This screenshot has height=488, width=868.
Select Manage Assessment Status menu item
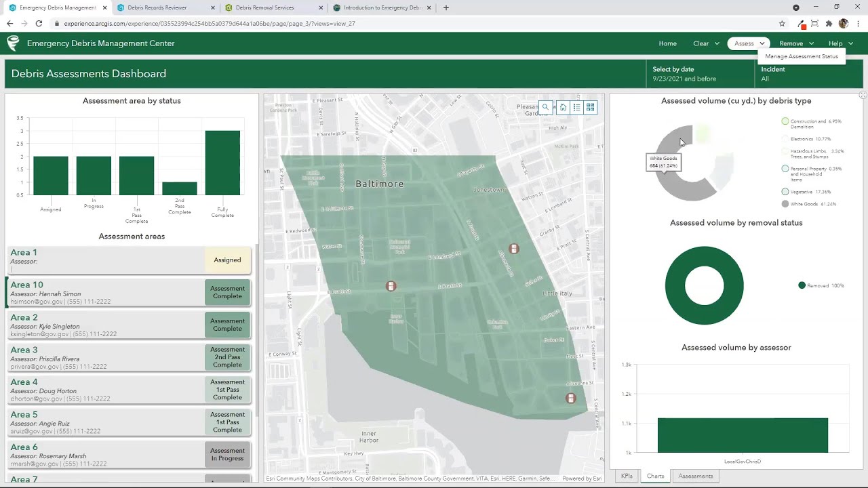[x=802, y=56]
